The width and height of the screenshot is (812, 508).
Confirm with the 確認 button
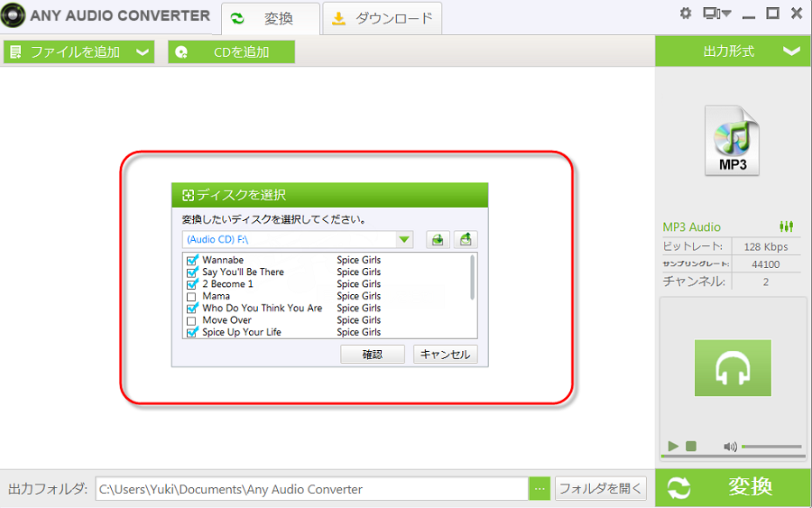click(373, 355)
